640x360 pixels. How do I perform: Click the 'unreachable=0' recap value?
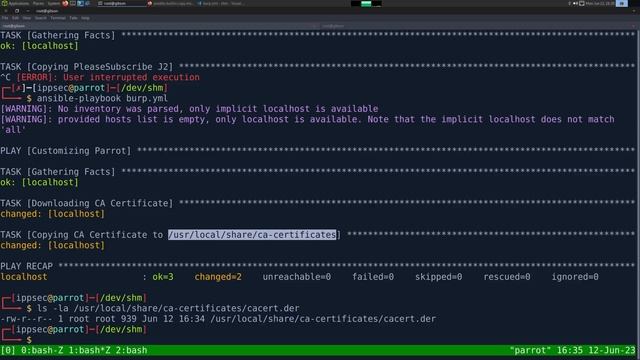click(x=297, y=277)
